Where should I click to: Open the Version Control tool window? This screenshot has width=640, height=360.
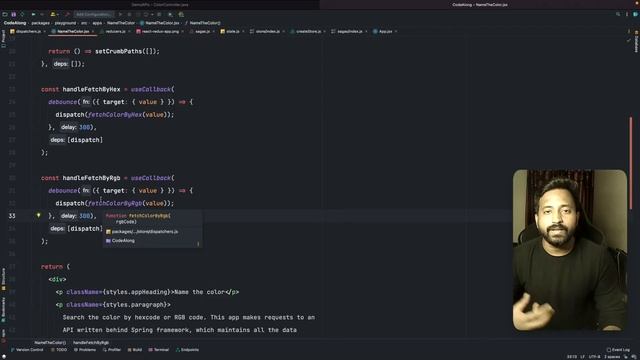tap(27, 350)
